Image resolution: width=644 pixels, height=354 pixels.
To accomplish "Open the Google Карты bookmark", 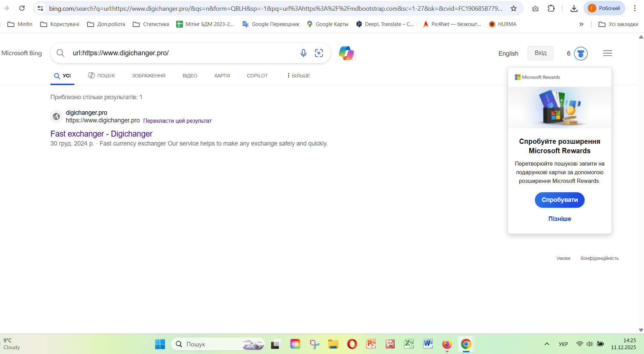I will 327,24.
